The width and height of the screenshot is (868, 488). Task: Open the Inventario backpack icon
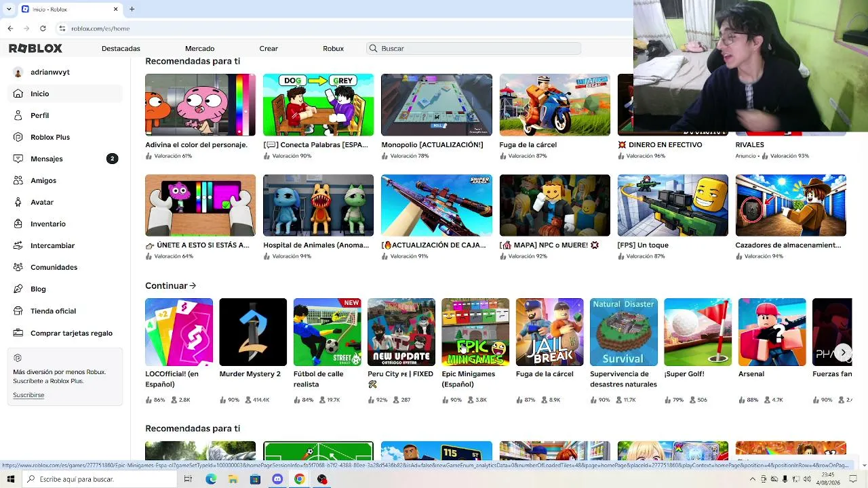pyautogui.click(x=18, y=224)
